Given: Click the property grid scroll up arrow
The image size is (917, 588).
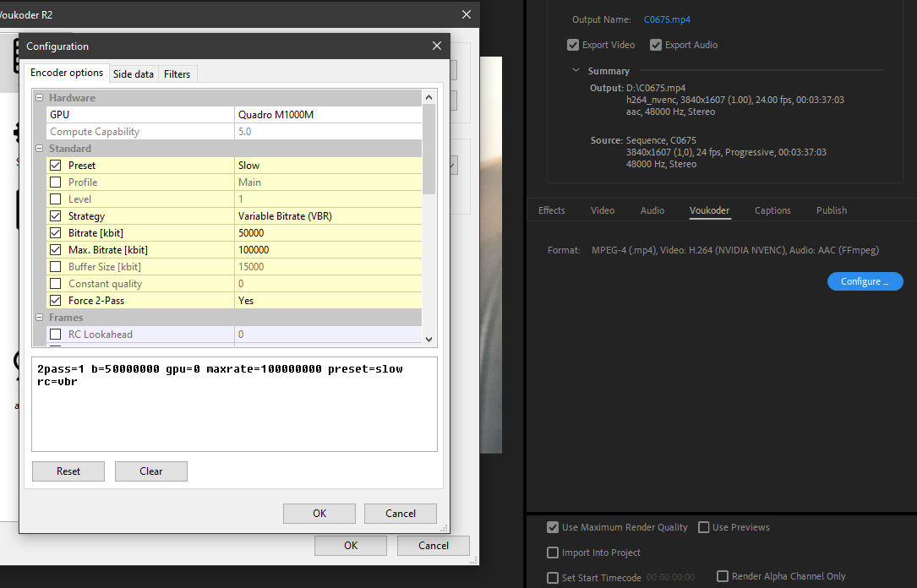Looking at the screenshot, I should click(x=428, y=97).
